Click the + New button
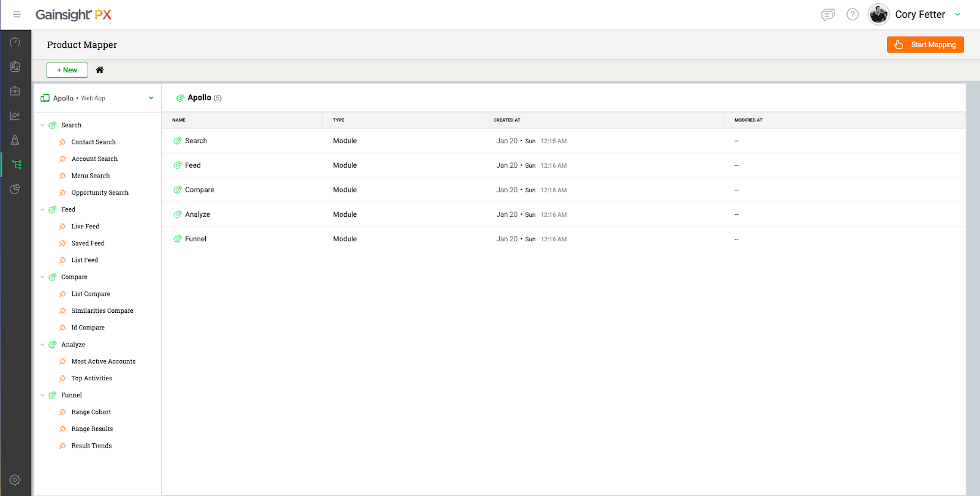Image resolution: width=980 pixels, height=496 pixels. tap(67, 70)
